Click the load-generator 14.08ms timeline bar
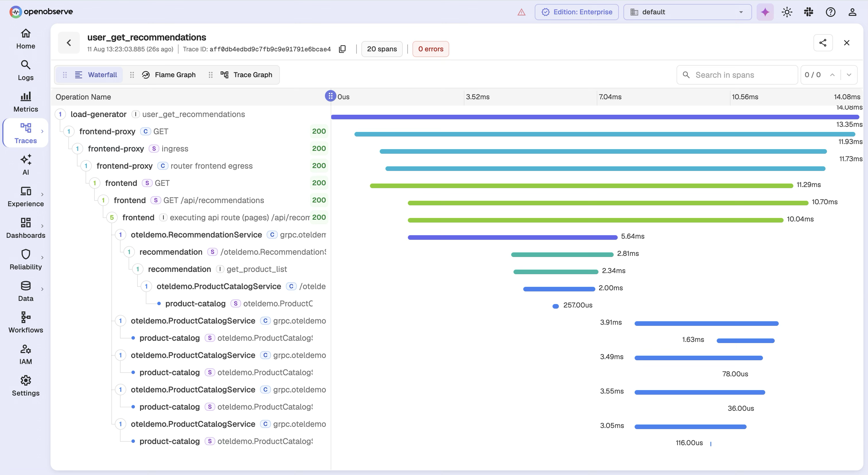868x475 pixels. [x=595, y=117]
